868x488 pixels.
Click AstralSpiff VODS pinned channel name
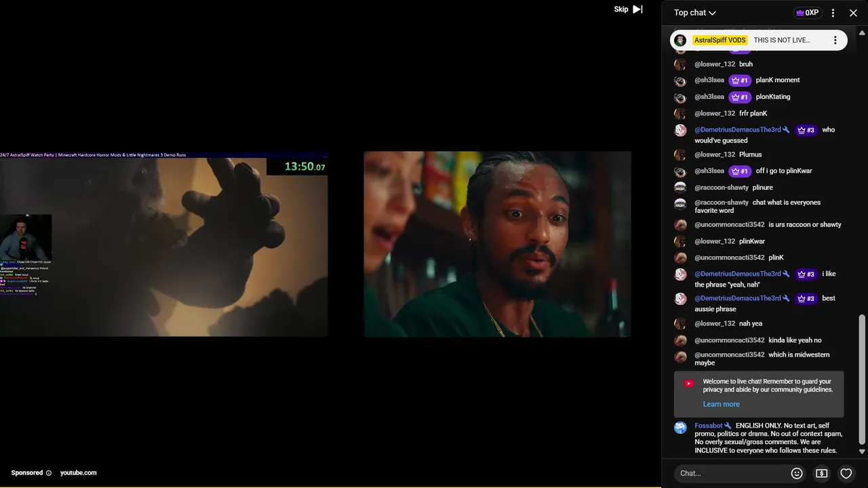coord(719,40)
